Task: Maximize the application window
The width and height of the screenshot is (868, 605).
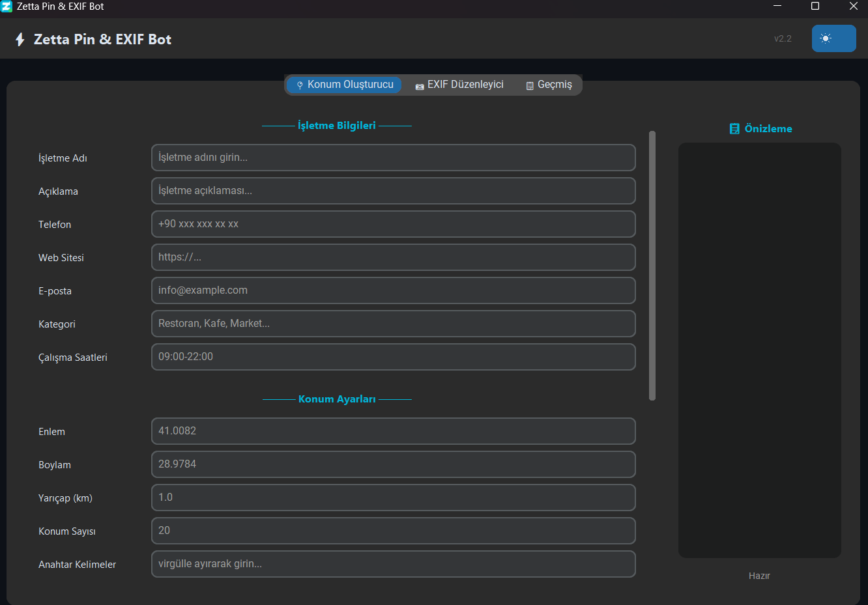Action: coord(815,7)
